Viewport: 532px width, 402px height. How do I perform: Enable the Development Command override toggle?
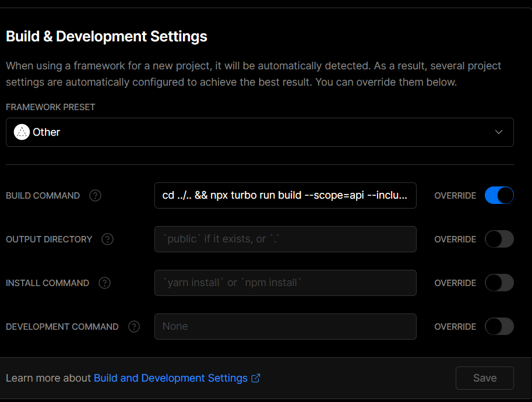coord(499,326)
